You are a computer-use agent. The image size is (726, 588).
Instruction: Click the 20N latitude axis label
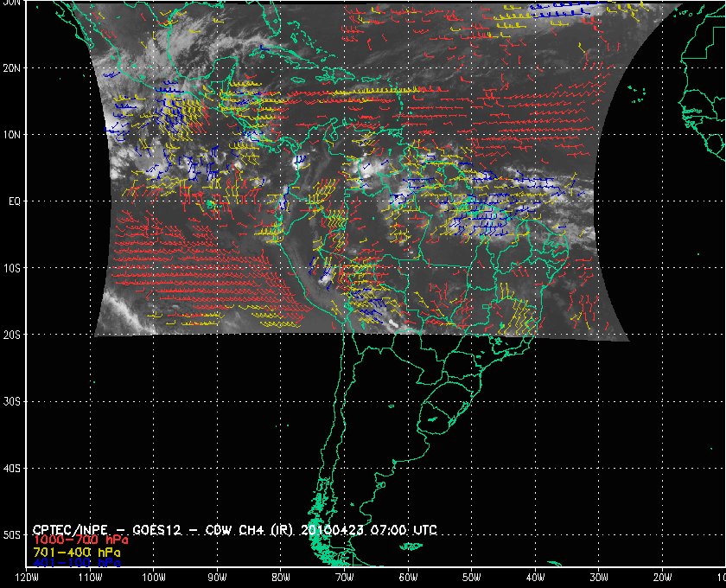(x=11, y=67)
